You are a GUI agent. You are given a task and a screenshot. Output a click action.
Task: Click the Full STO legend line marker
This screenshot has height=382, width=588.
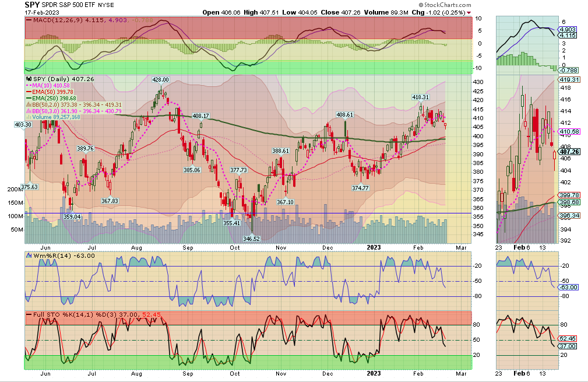pyautogui.click(x=27, y=314)
